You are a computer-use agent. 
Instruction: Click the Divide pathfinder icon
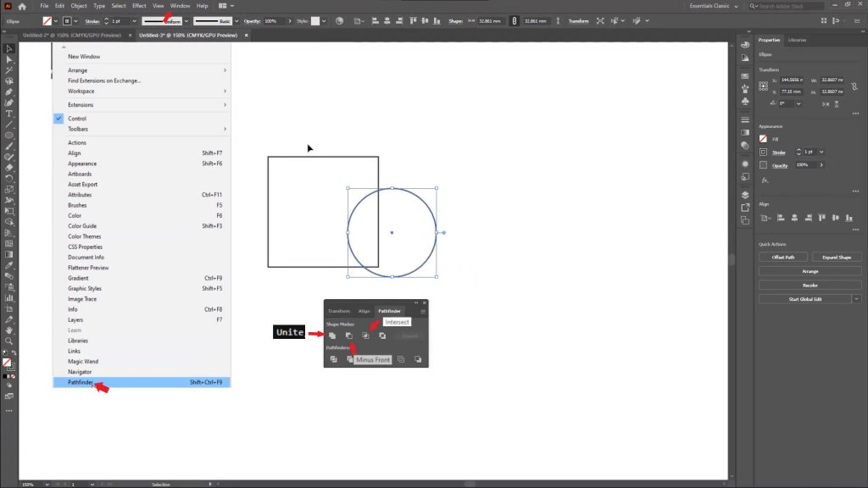click(x=333, y=359)
